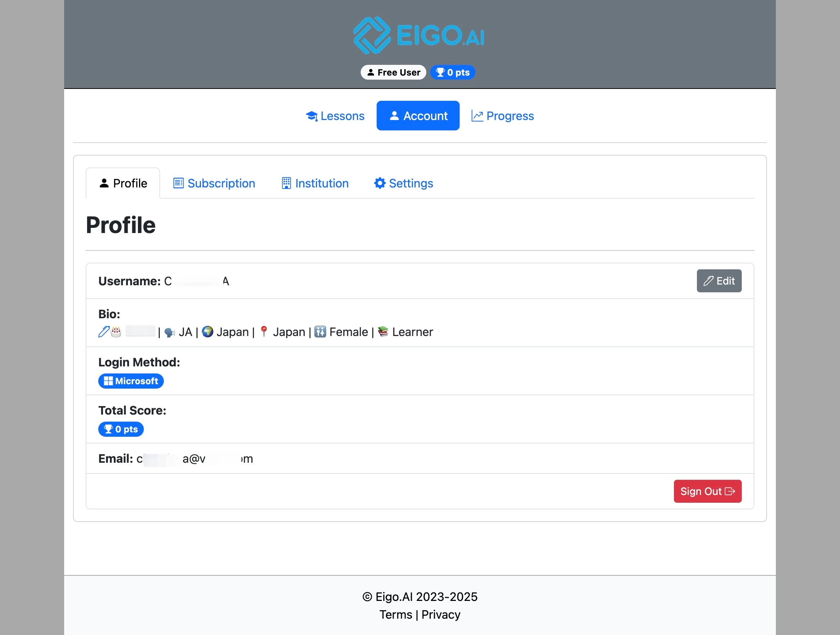The image size is (840, 635).
Task: Click the Free User badge
Action: (393, 72)
